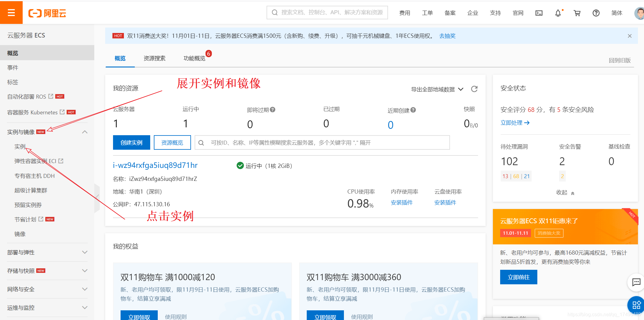Expand the 部署与弹性 sidebar section
644x320 pixels.
(85, 252)
